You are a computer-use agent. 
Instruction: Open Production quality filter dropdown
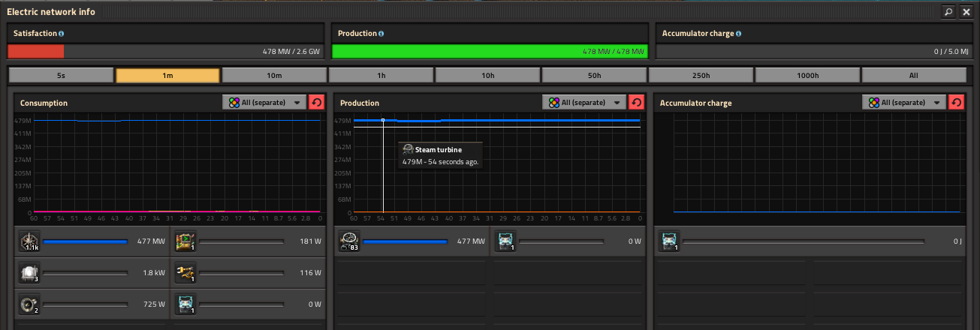(584, 103)
